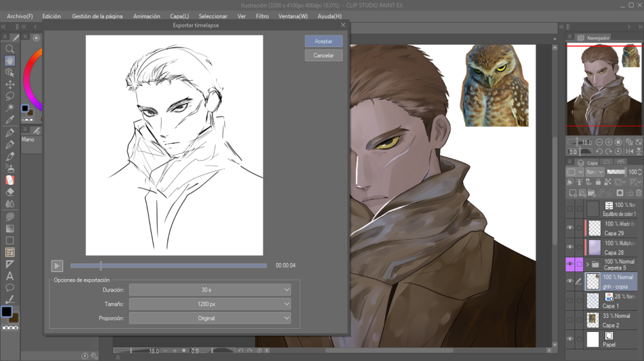This screenshot has height=361, width=644.
Task: Select the Decoration tool
Action: [10, 180]
